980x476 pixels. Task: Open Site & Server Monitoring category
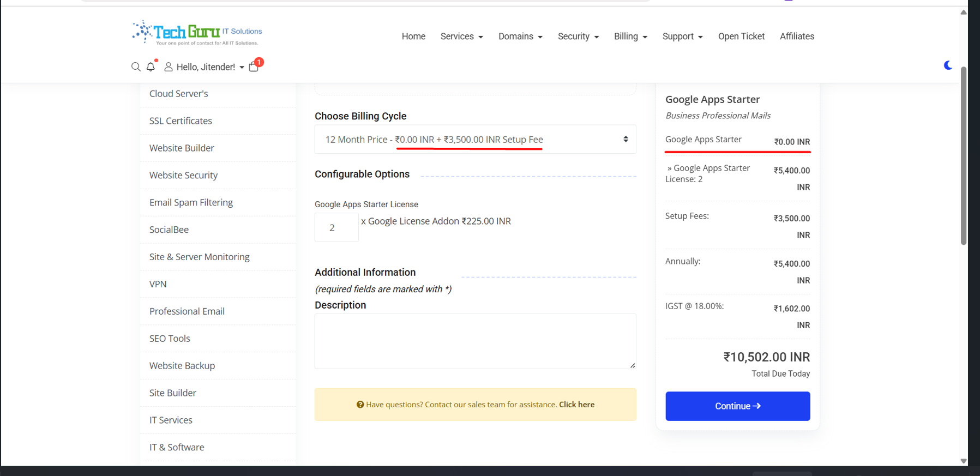tap(199, 257)
